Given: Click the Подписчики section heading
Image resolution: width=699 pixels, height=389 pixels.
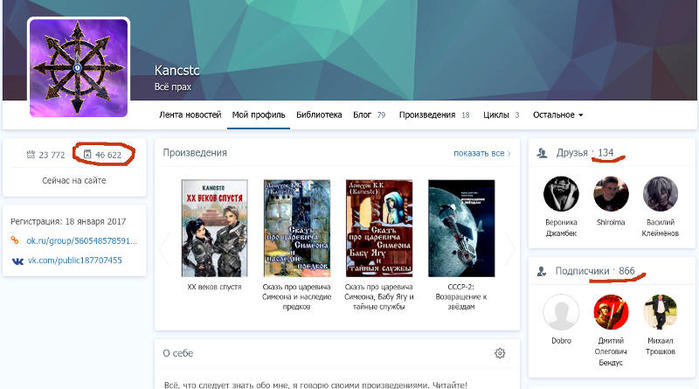Looking at the screenshot, I should point(582,271).
